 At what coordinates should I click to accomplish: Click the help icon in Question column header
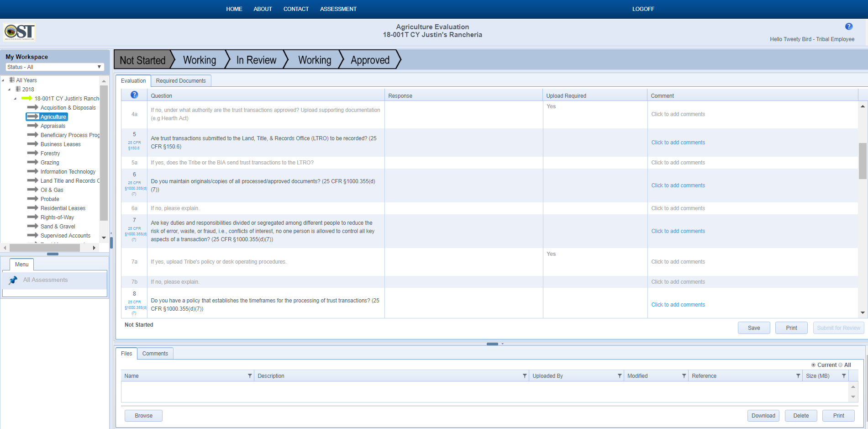coord(134,95)
